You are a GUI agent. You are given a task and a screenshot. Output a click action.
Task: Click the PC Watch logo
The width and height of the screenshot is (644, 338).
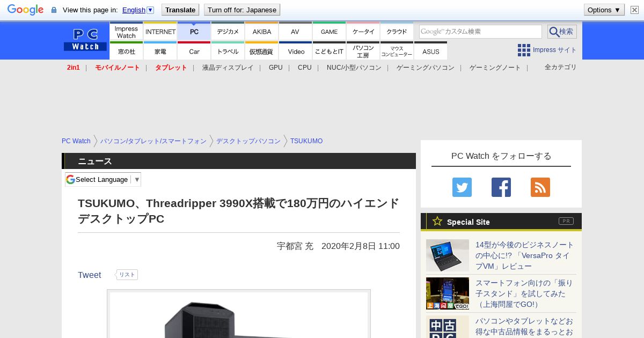coord(85,40)
